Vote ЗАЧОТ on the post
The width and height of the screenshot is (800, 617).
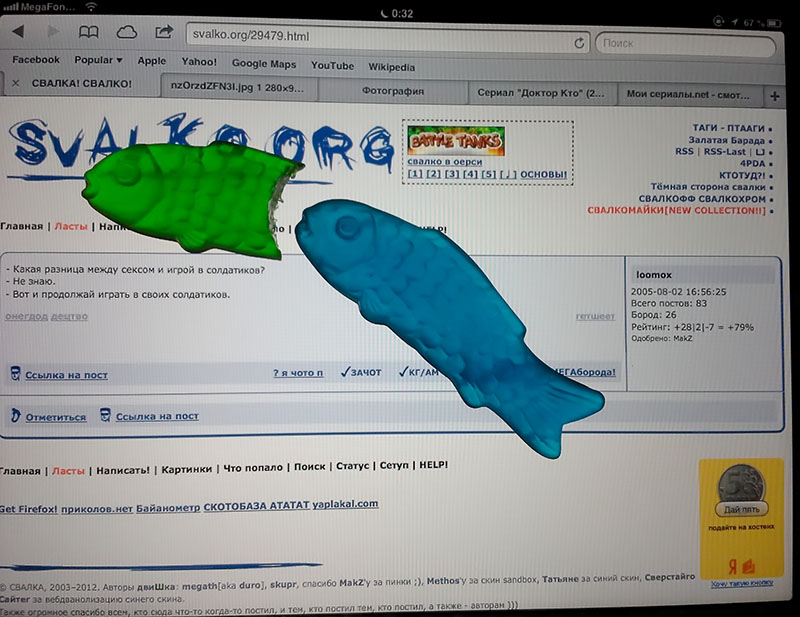click(x=361, y=373)
